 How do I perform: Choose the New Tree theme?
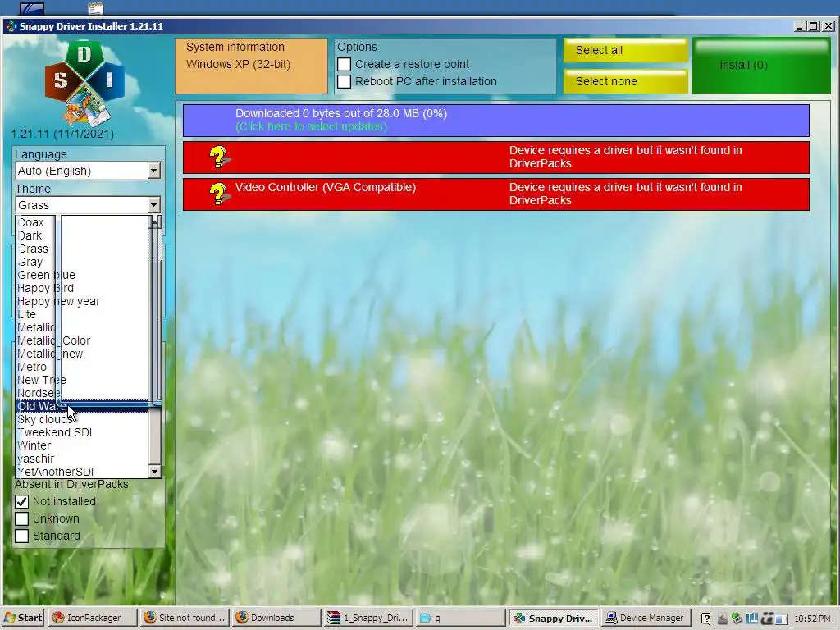click(x=83, y=380)
